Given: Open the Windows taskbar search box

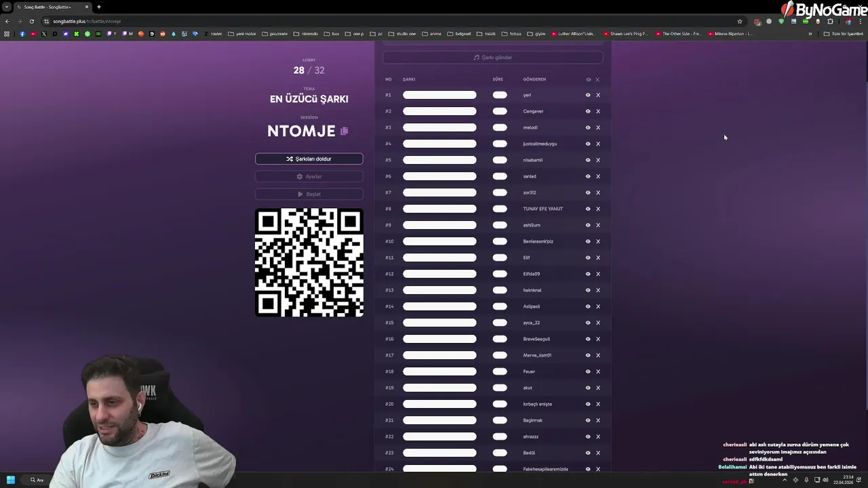Looking at the screenshot, I should 37,480.
